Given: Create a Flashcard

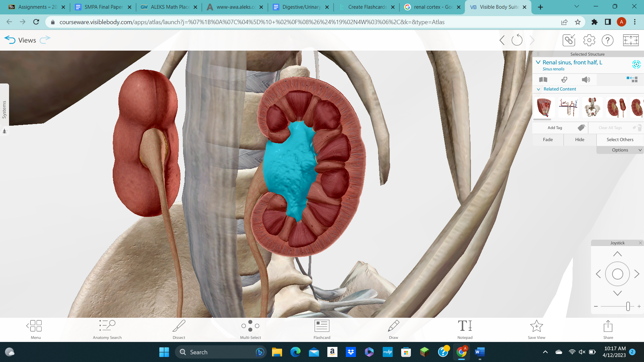Looking at the screenshot, I should 322,329.
